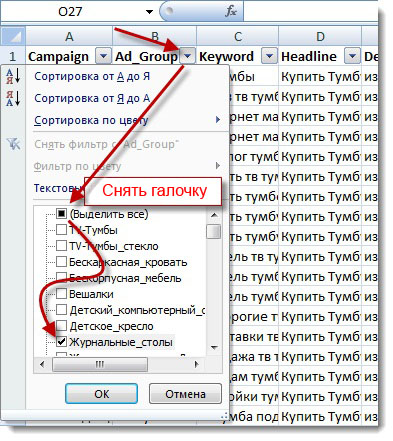Check the Бескаркасная_кровать checkbox
The height and width of the screenshot is (441, 393).
[61, 262]
